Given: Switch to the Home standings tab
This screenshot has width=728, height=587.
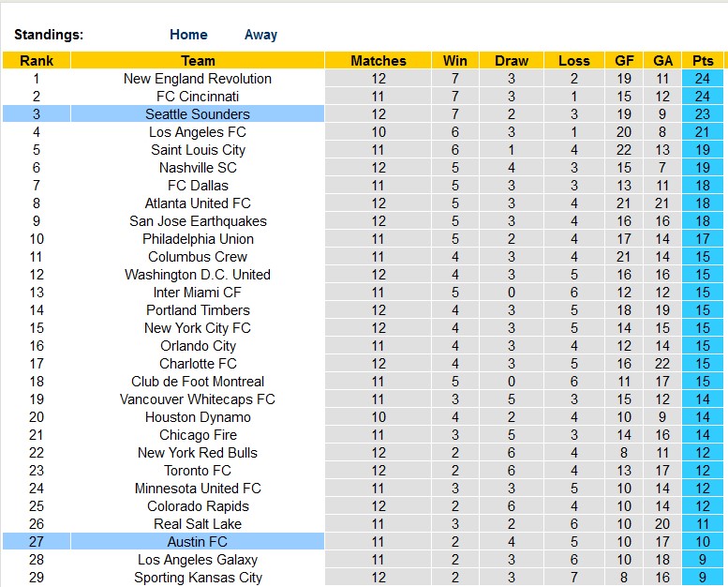Looking at the screenshot, I should coord(188,35).
